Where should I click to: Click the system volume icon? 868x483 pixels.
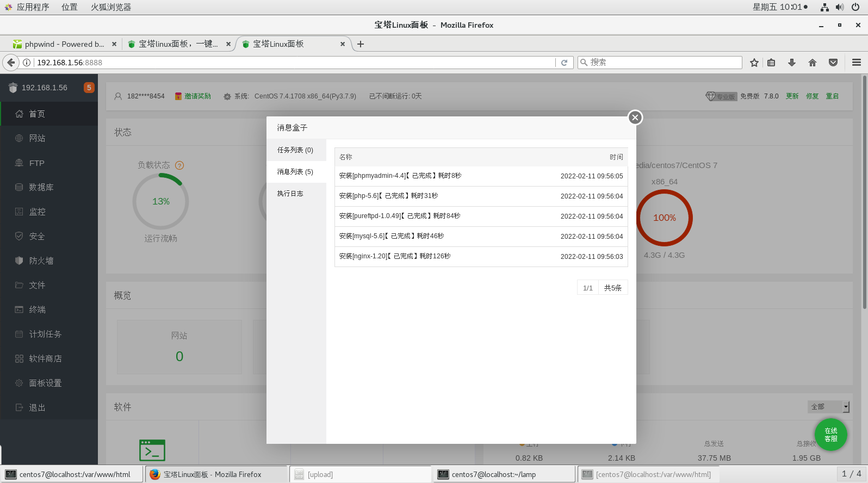(840, 7)
